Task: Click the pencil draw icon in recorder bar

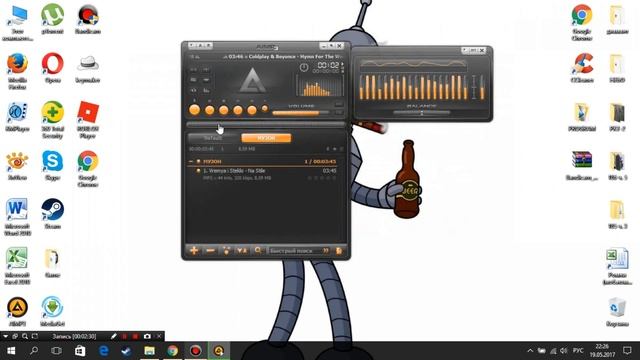Action: tap(113, 336)
